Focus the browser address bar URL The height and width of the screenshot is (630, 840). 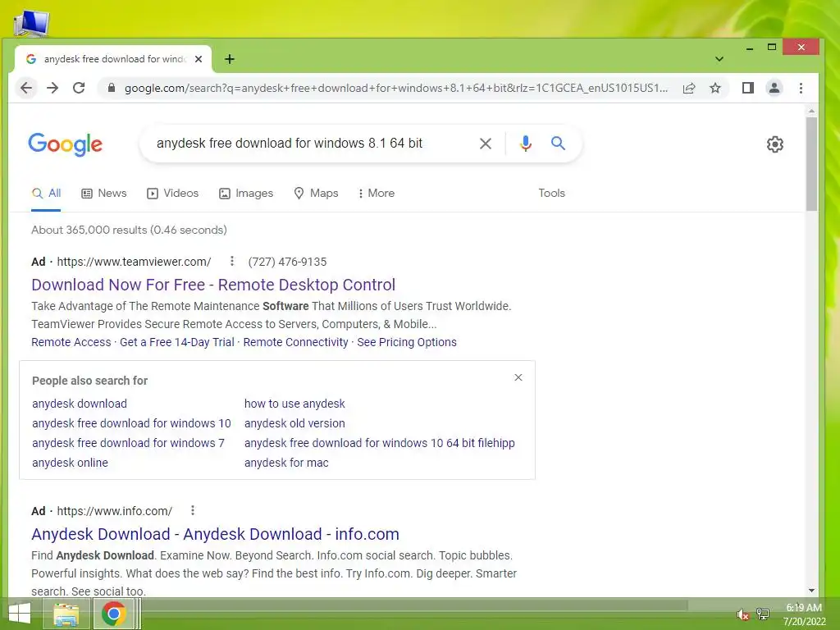pyautogui.click(x=396, y=88)
